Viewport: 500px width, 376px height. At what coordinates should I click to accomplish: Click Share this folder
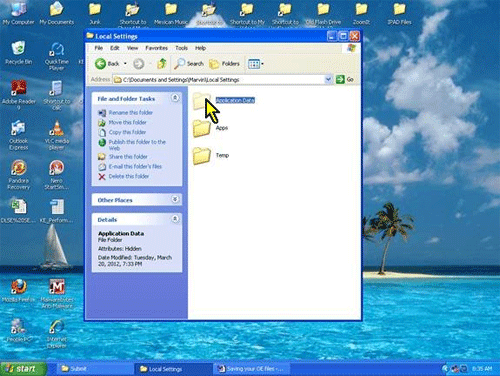point(128,156)
